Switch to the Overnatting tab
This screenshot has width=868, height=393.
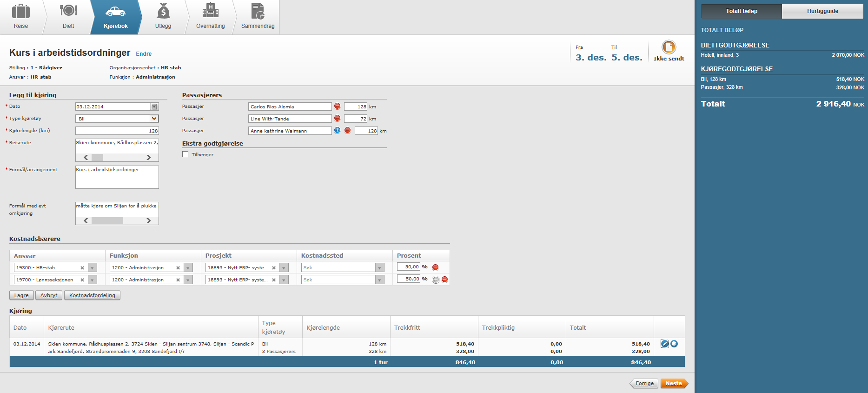tap(211, 17)
